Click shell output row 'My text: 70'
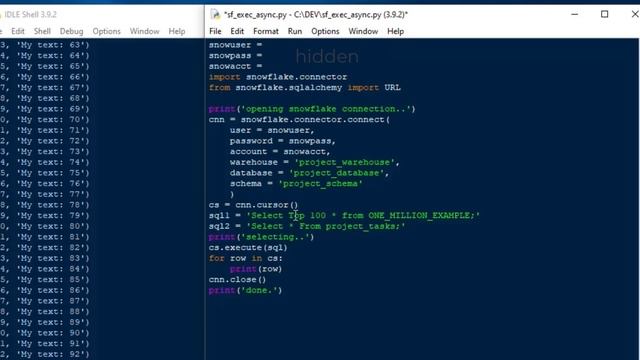Screen dimensions: 640x360 click(45, 120)
